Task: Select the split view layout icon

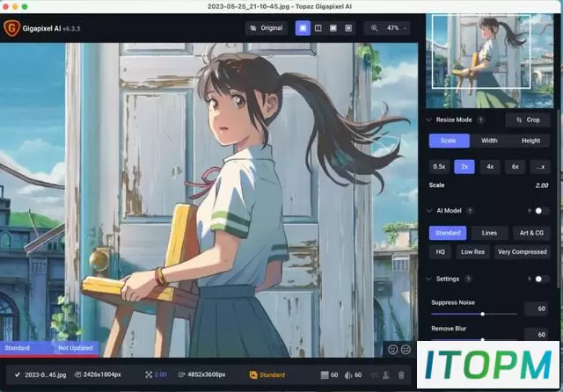Action: 318,28
